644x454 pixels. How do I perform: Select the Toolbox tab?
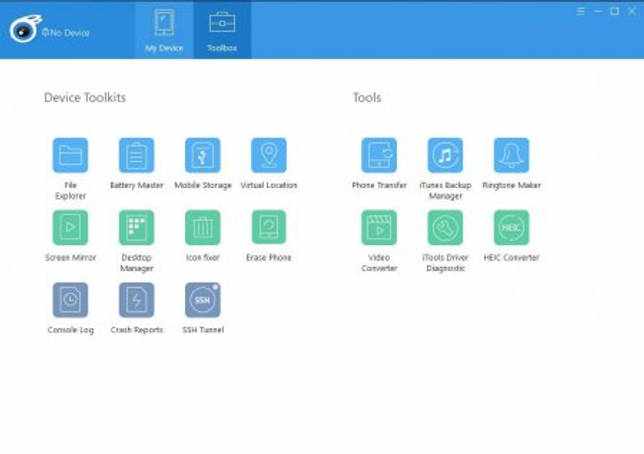point(222,30)
